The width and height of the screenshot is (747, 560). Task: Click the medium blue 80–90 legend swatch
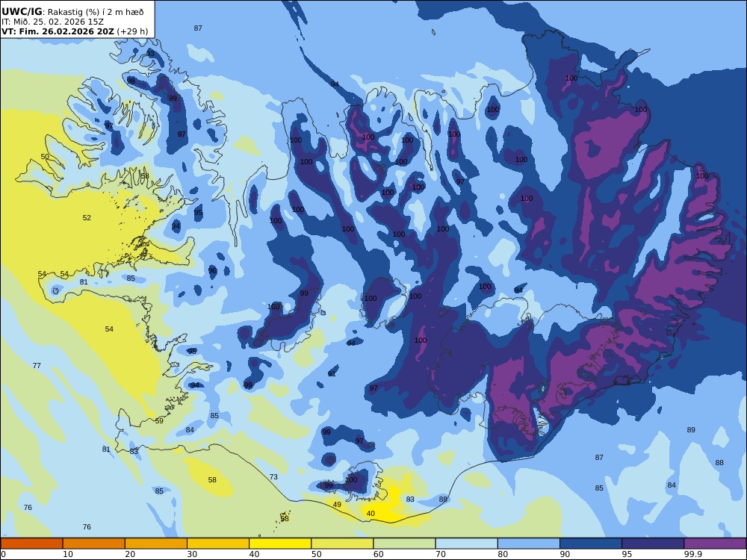[x=529, y=544]
